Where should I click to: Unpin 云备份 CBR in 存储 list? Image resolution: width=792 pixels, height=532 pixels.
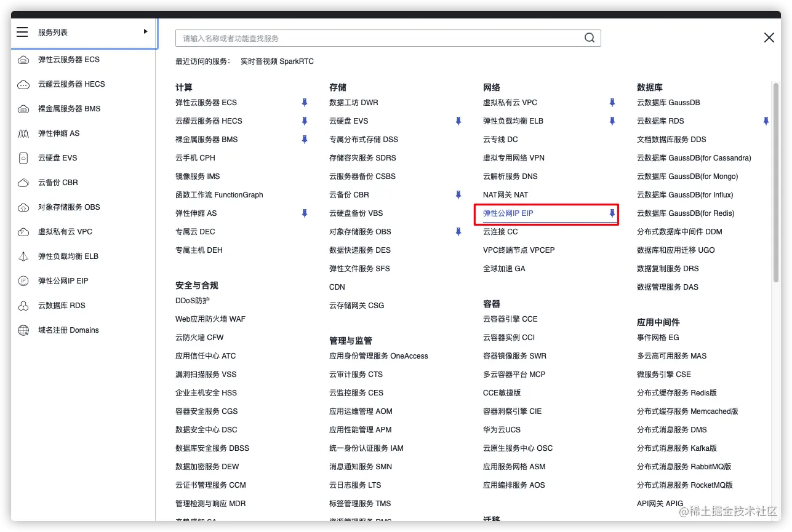pyautogui.click(x=458, y=195)
